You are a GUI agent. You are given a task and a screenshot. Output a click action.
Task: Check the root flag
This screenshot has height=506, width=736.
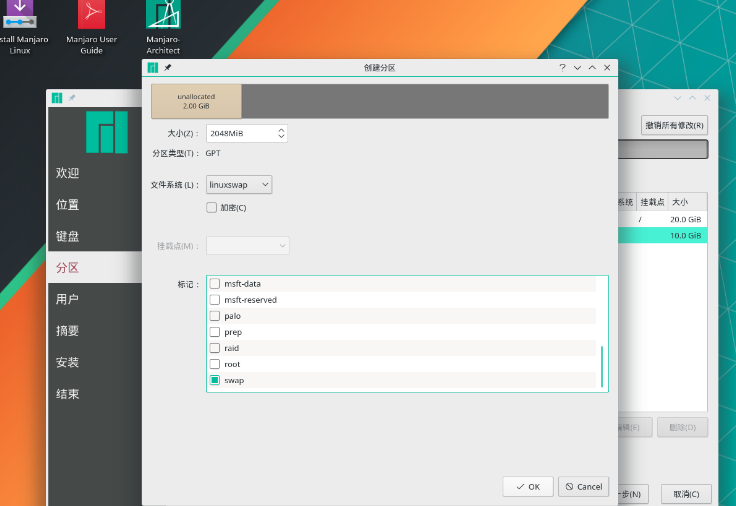point(215,364)
